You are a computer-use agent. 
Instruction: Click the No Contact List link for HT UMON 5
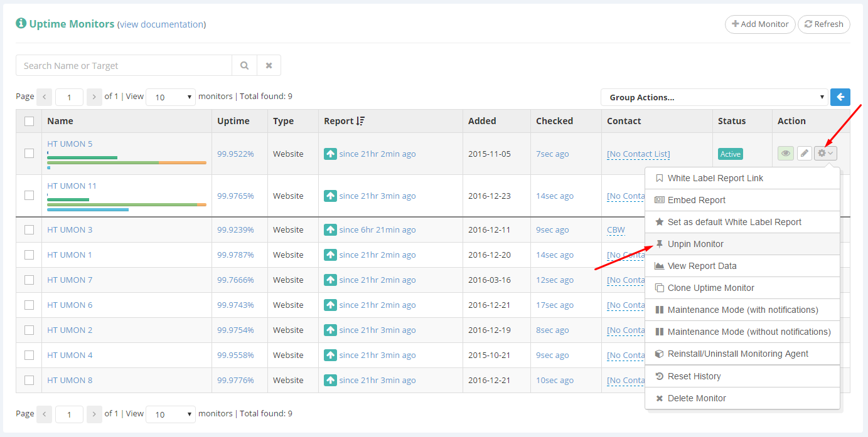(638, 154)
